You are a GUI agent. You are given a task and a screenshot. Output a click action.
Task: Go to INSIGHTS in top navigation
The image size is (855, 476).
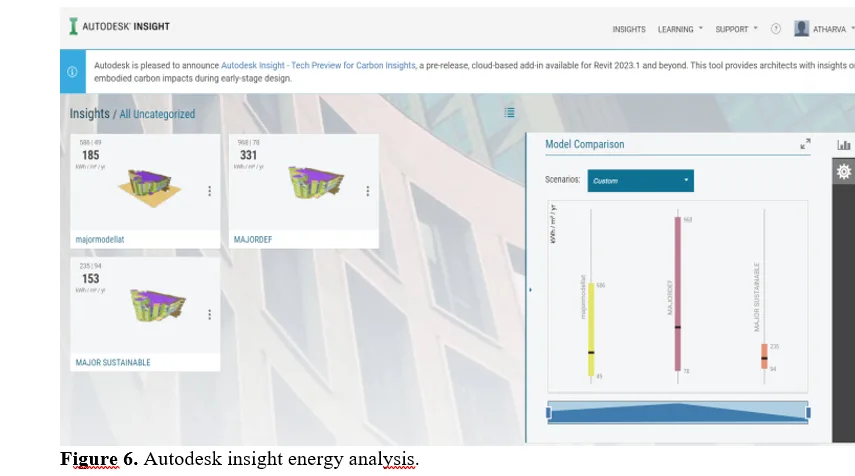tap(629, 29)
